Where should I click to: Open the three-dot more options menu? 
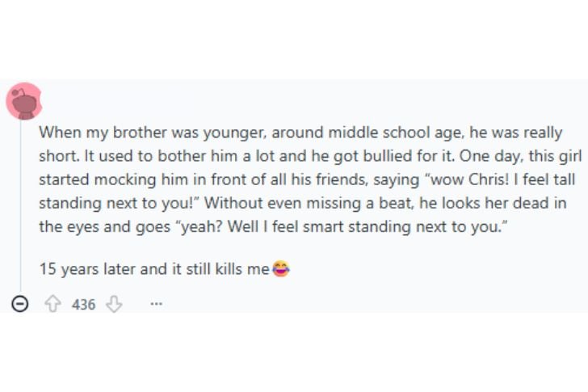[x=156, y=305]
